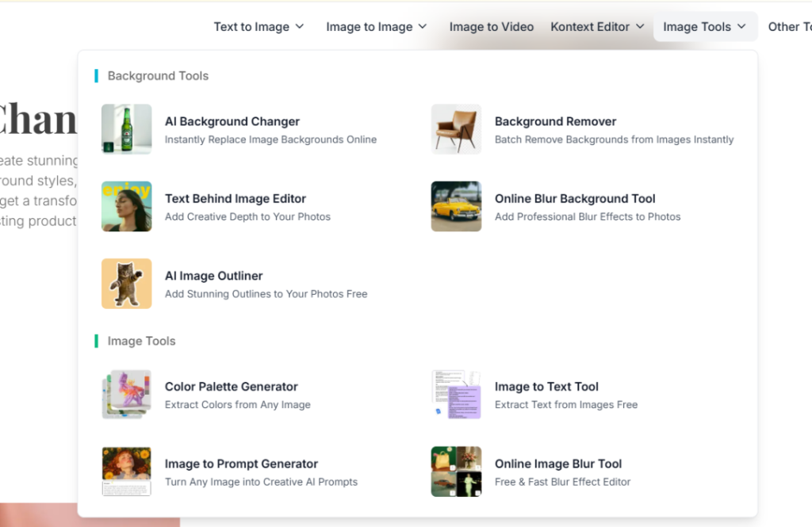Expand the Image to Image dropdown chevron
The width and height of the screenshot is (812, 527).
pyautogui.click(x=423, y=26)
